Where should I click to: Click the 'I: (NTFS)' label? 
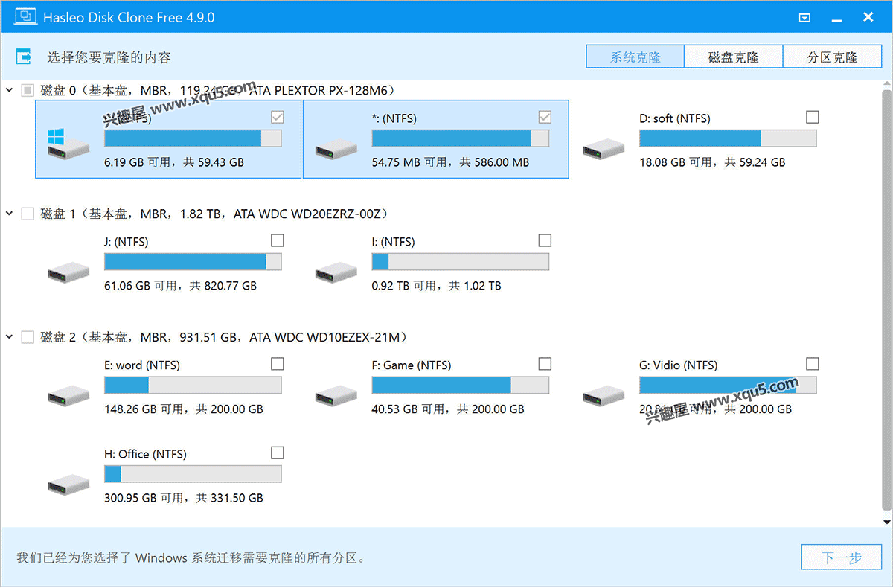pyautogui.click(x=394, y=242)
